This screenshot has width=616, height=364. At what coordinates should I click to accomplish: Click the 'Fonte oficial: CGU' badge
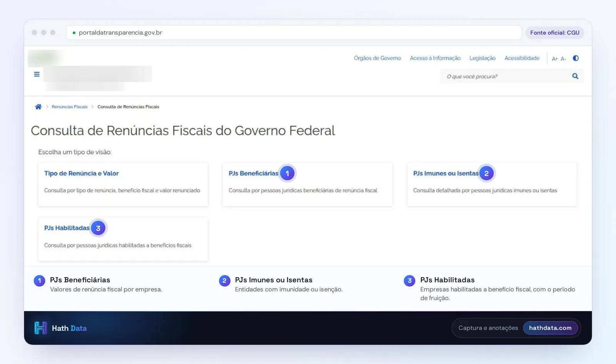coord(555,33)
